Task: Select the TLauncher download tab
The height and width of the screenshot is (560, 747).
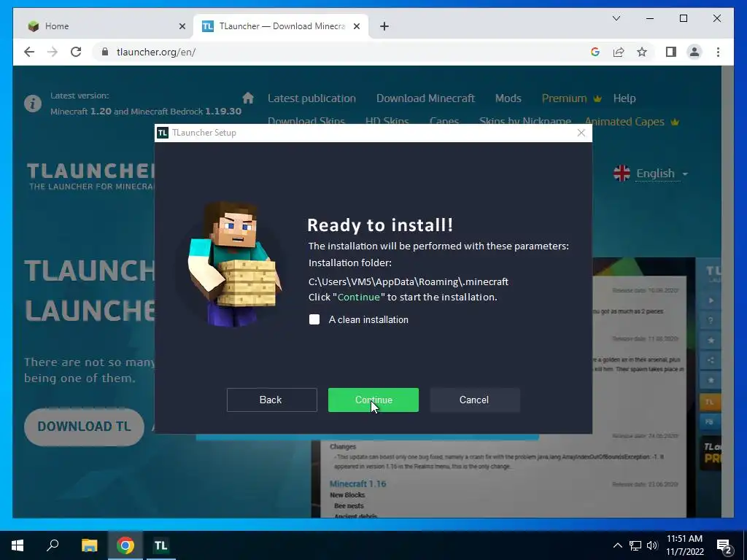Action: [x=281, y=26]
